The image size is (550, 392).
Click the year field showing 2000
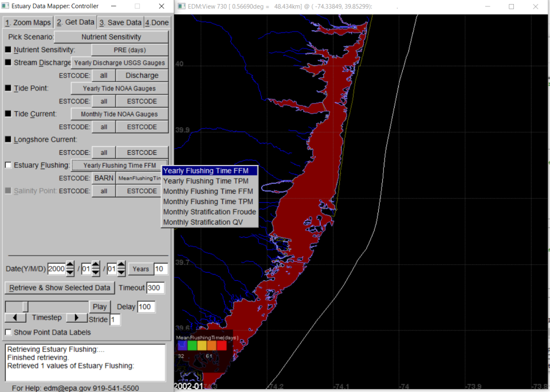coord(57,269)
